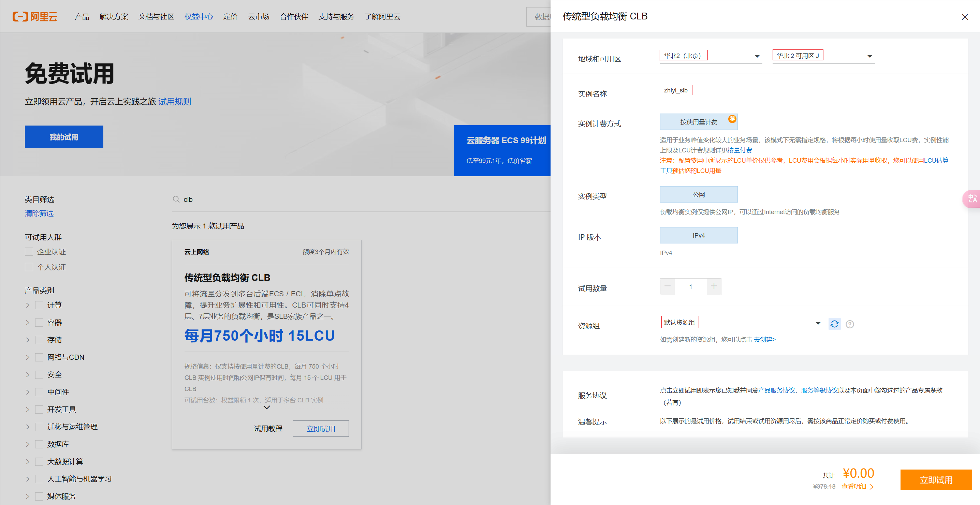Click the translate floating icon

click(972, 198)
